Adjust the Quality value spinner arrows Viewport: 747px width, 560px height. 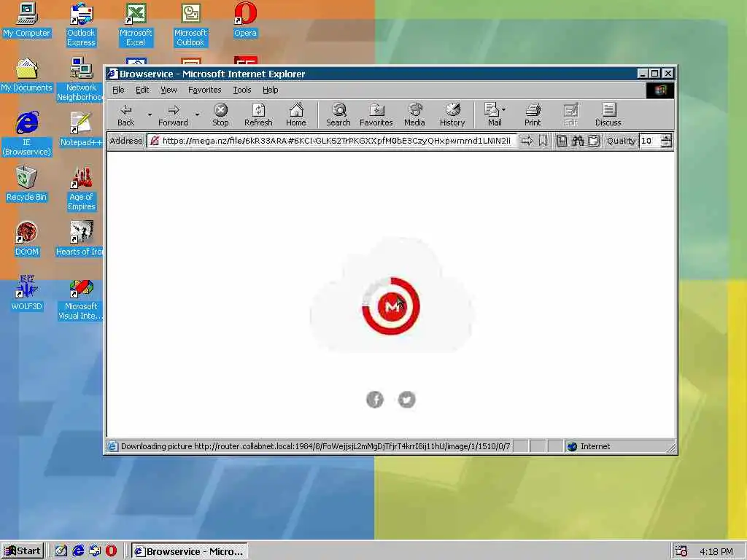(x=667, y=141)
